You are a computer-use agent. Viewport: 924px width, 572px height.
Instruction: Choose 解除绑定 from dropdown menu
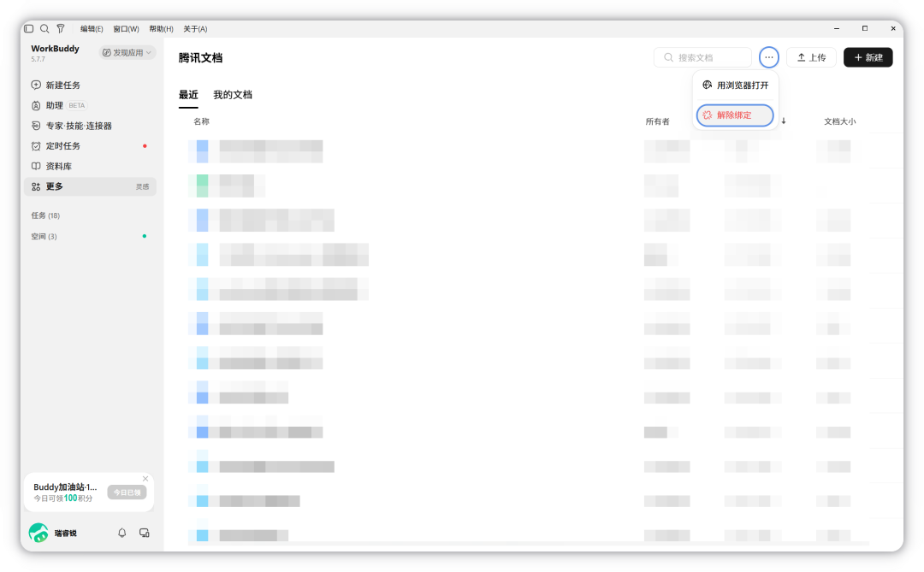(x=736, y=115)
